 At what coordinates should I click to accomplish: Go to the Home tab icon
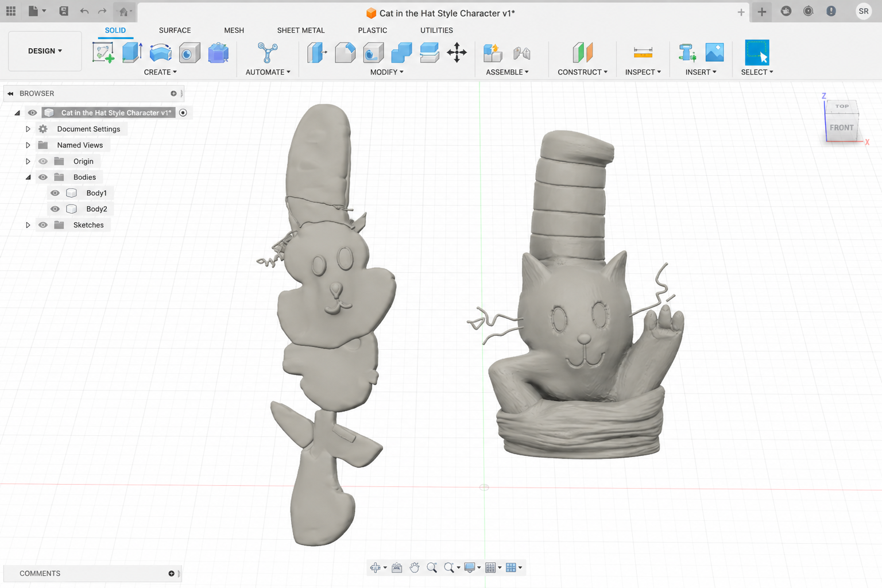click(x=124, y=11)
